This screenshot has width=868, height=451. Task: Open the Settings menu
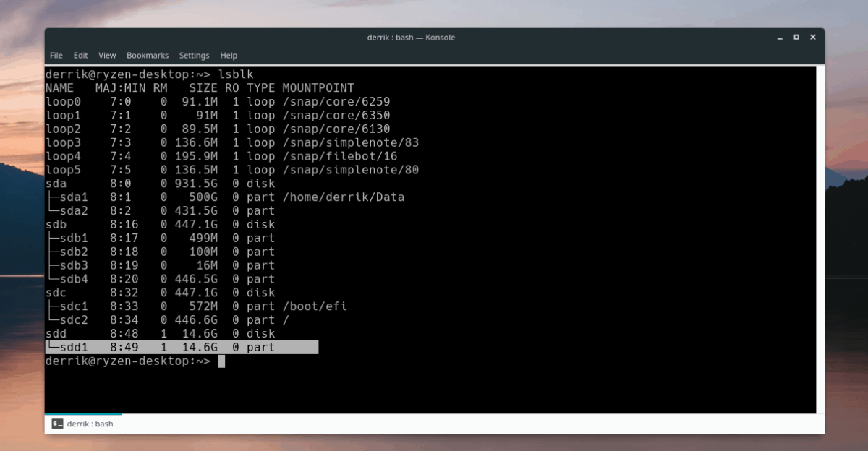[x=194, y=55]
